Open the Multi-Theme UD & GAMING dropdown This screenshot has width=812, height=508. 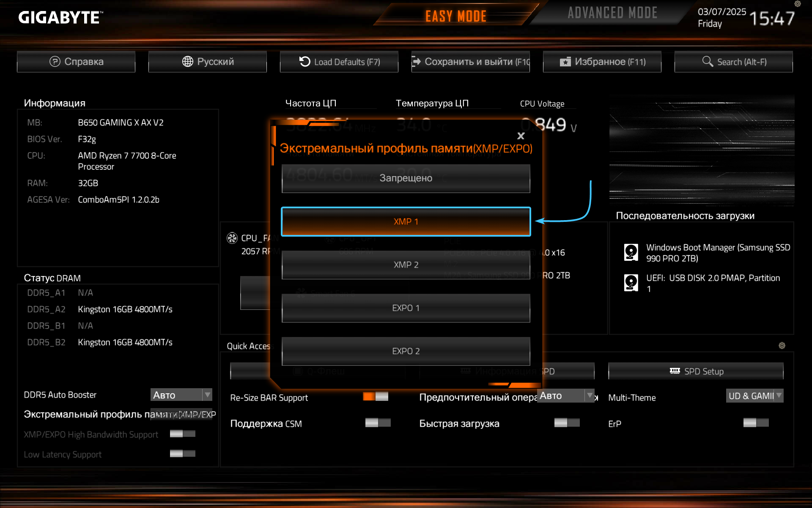coord(755,396)
